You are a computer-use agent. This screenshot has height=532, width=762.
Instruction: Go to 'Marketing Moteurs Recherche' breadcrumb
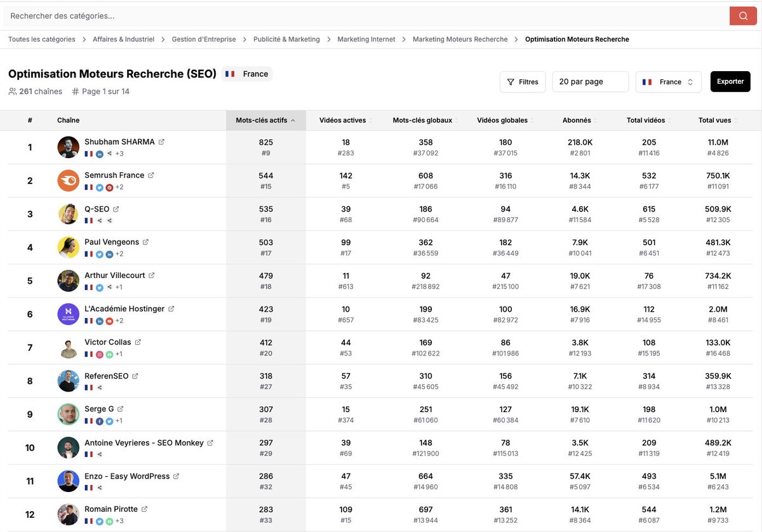click(x=460, y=39)
